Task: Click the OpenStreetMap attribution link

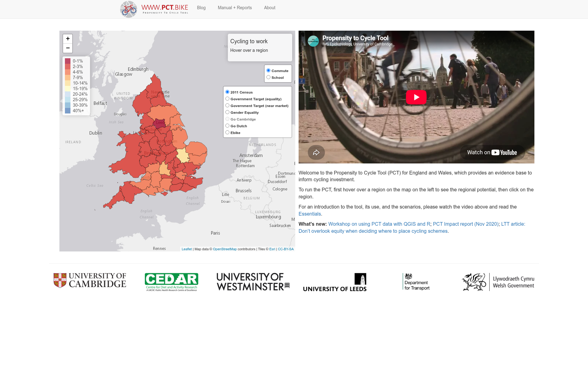Action: click(225, 249)
